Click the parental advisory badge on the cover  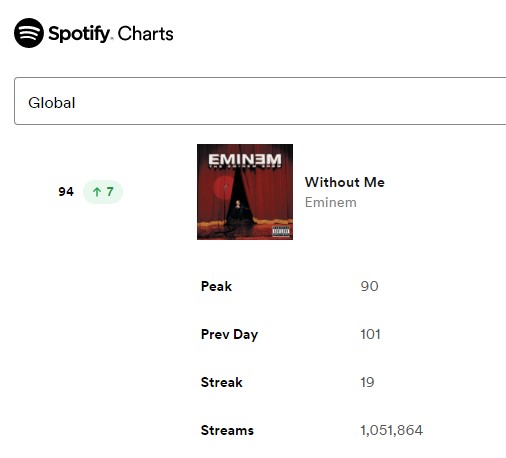[281, 231]
